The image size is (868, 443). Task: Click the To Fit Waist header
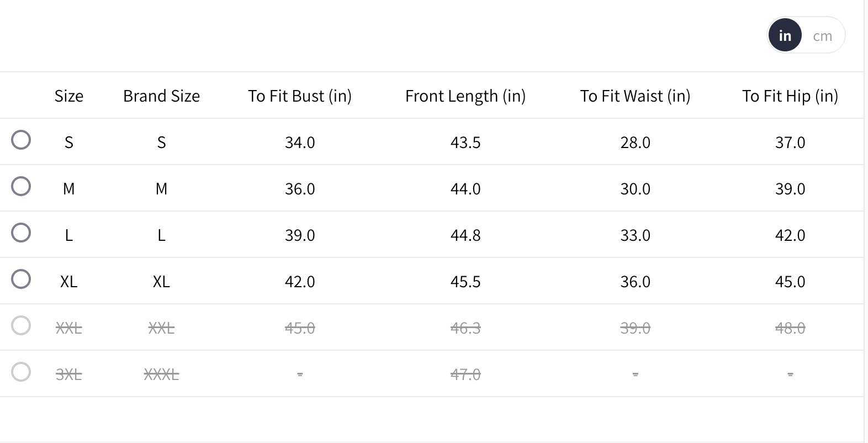click(635, 96)
